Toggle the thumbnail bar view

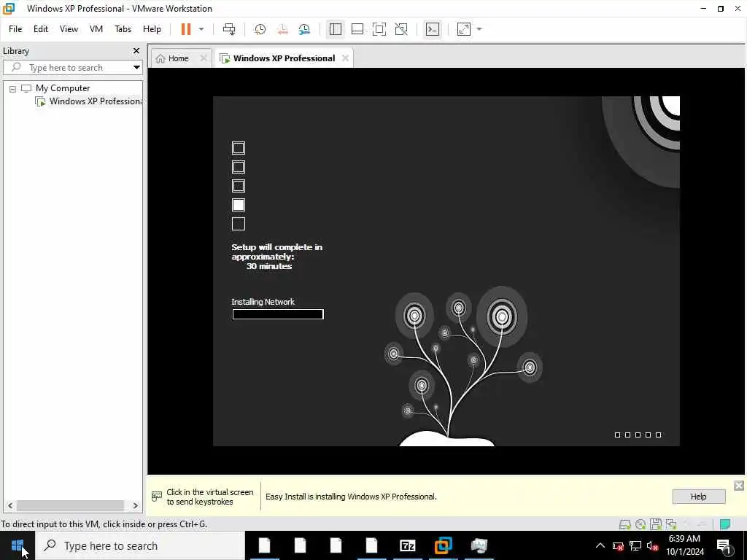coord(357,29)
